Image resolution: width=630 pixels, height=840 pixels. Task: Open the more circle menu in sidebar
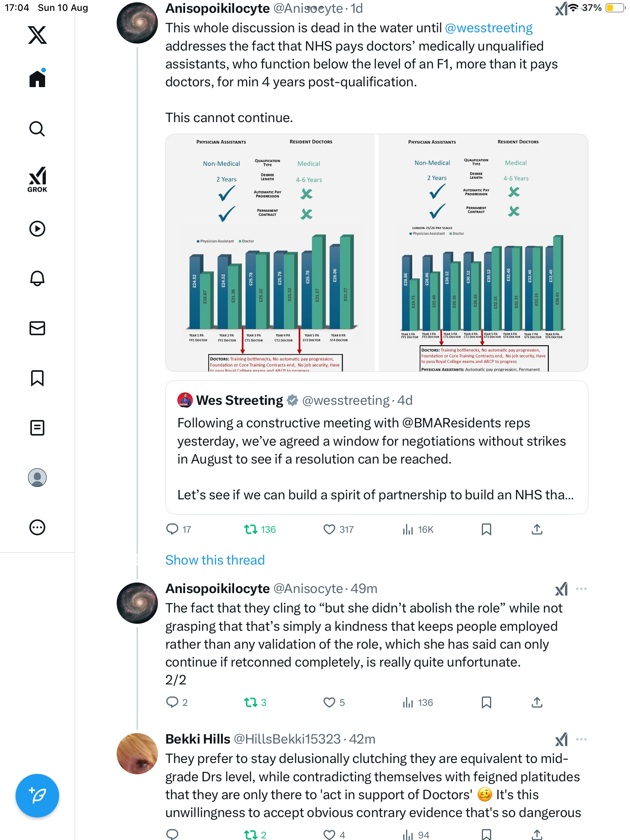pyautogui.click(x=37, y=527)
